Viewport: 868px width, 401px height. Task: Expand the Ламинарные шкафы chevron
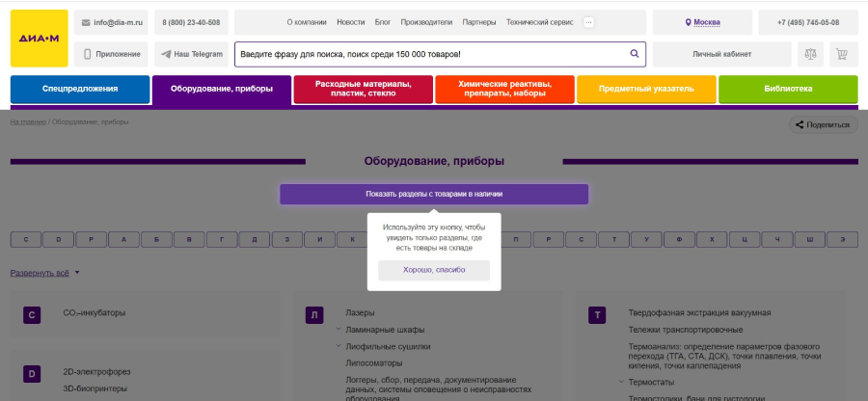338,330
